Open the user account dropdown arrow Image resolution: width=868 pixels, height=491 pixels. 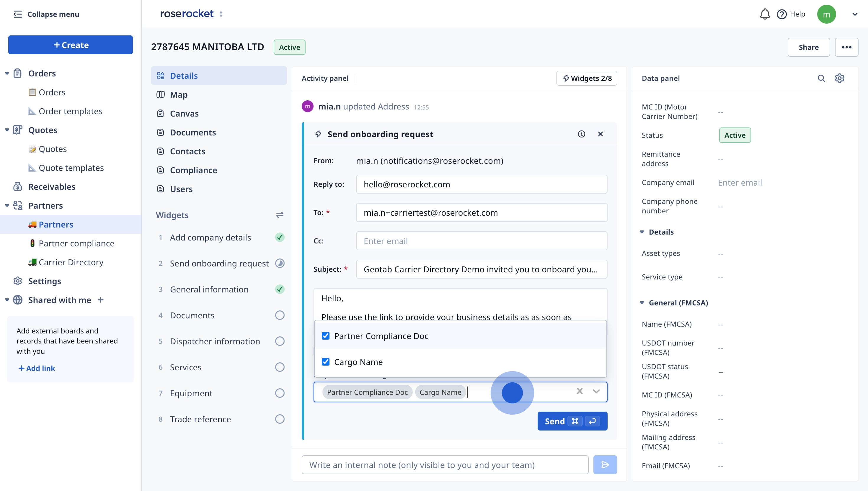pyautogui.click(x=854, y=14)
